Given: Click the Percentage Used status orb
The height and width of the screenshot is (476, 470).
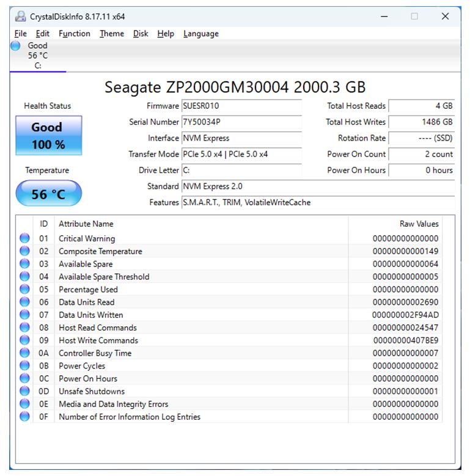Looking at the screenshot, I should click(24, 289).
